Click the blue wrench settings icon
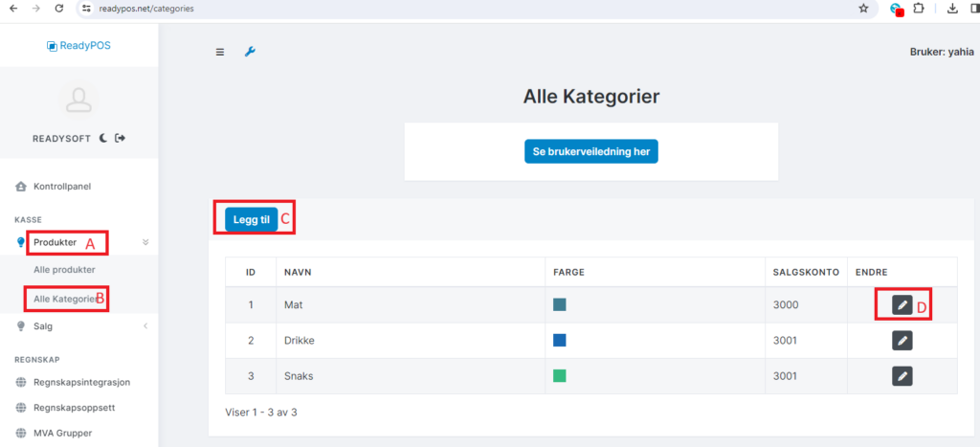This screenshot has height=447, width=980. pyautogui.click(x=250, y=52)
